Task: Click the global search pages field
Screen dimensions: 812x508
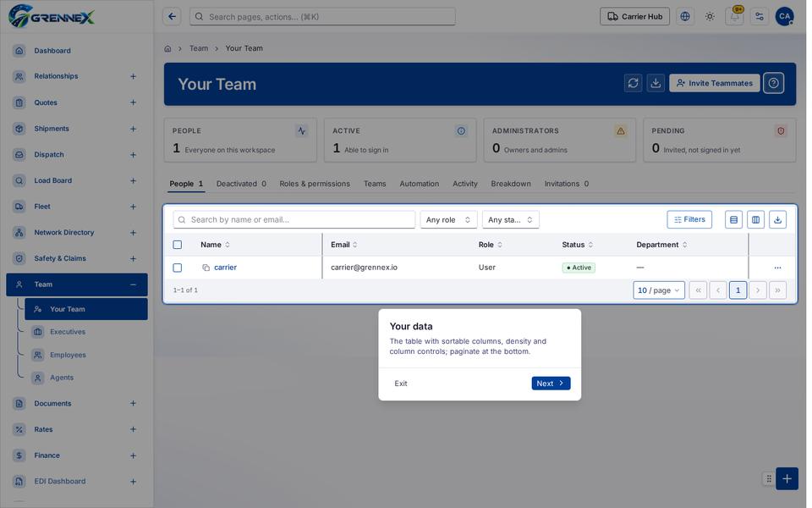Action: coord(322,17)
